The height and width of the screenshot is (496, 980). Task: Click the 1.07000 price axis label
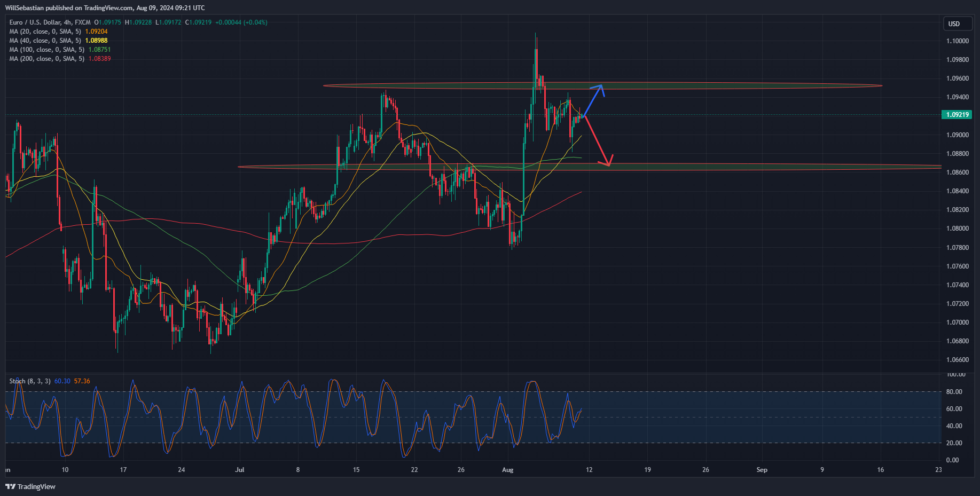click(x=957, y=322)
